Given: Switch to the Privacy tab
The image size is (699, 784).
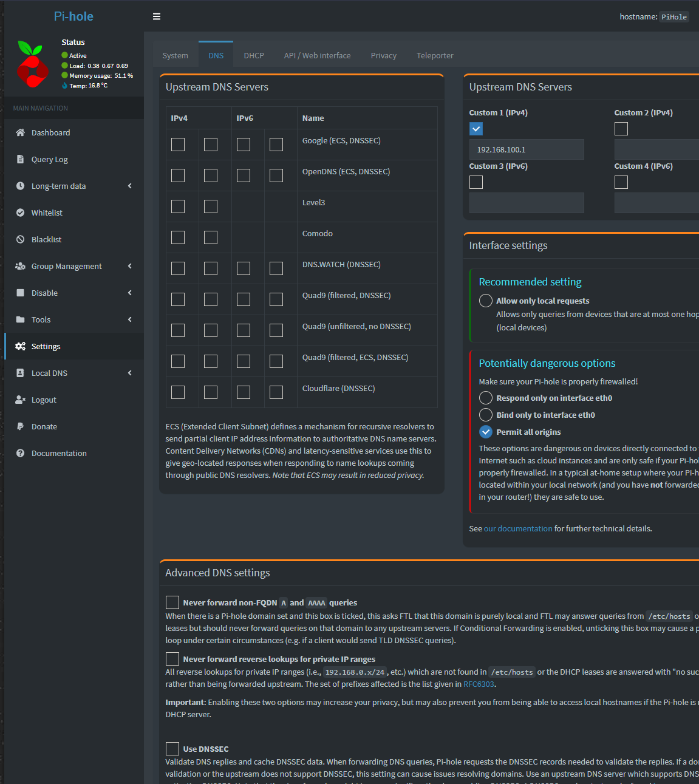Looking at the screenshot, I should pos(383,55).
